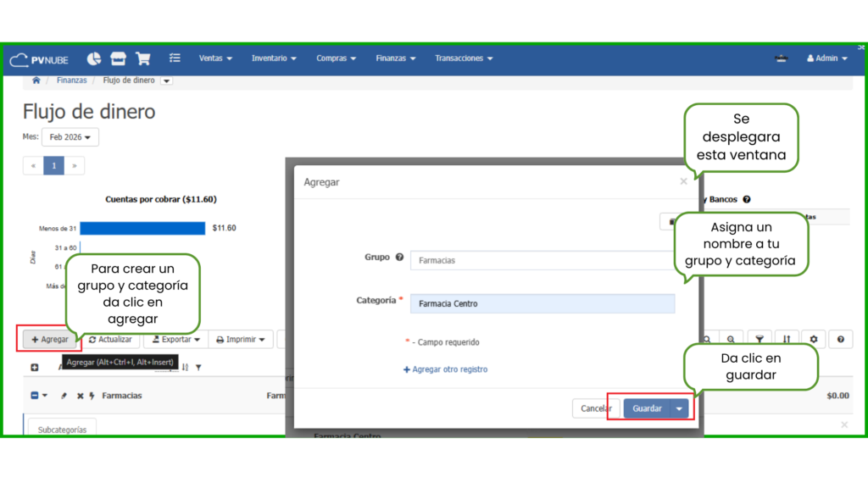
Task: Delete Farmacias row with X icon
Action: (x=80, y=396)
